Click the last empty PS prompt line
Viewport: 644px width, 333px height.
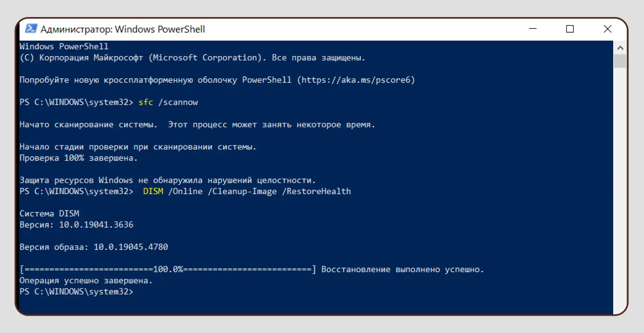tap(76, 292)
